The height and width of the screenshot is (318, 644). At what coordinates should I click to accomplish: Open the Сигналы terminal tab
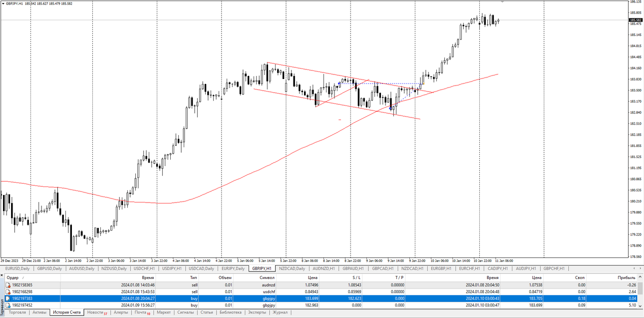[186, 312]
